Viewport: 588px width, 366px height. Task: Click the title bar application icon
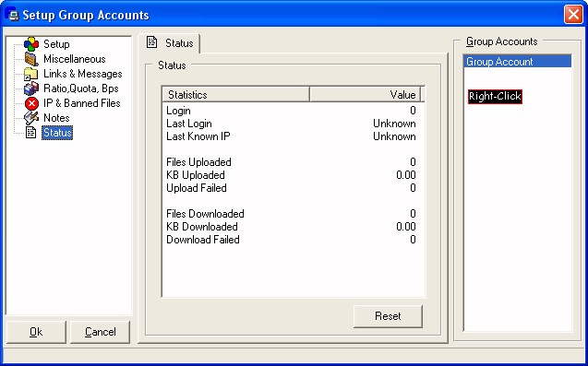(x=13, y=15)
